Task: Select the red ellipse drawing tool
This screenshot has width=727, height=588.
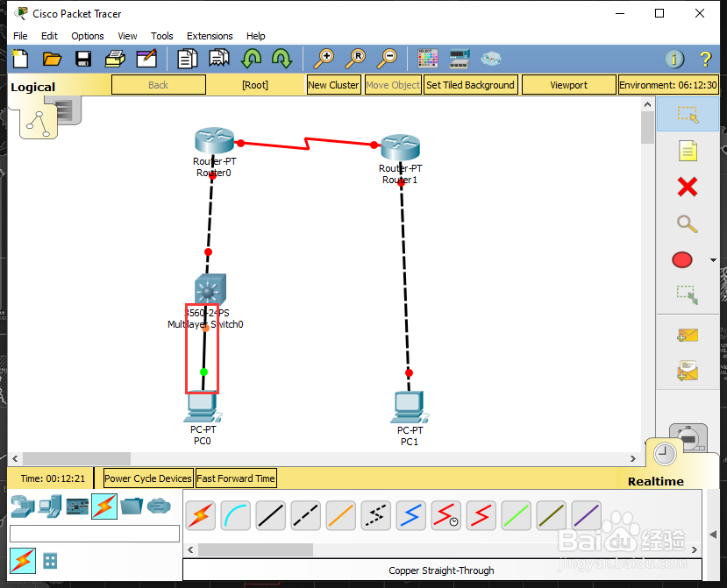Action: (x=682, y=260)
